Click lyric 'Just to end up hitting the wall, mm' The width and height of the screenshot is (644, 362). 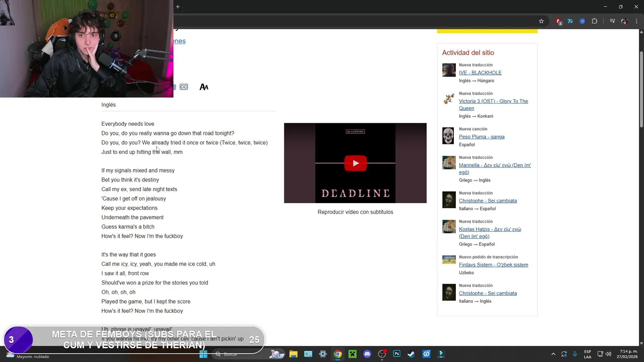(142, 152)
